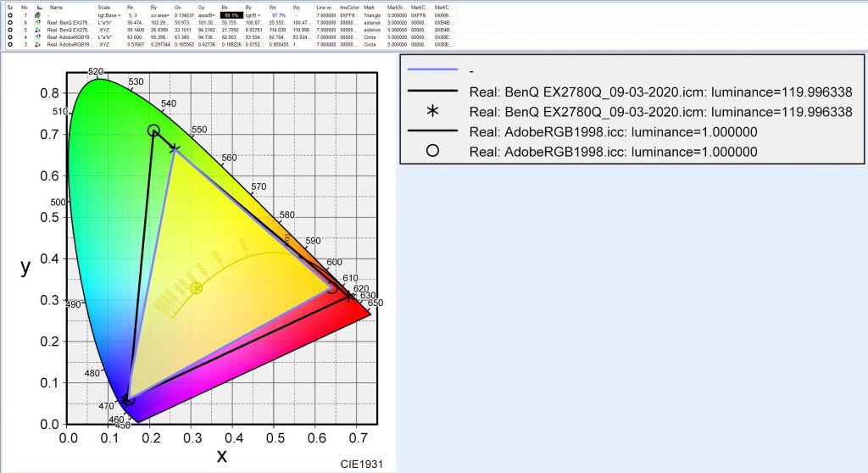The width and height of the screenshot is (868, 473).
Task: Click the BenQ red primary asterisk on chart
Action: point(348,297)
